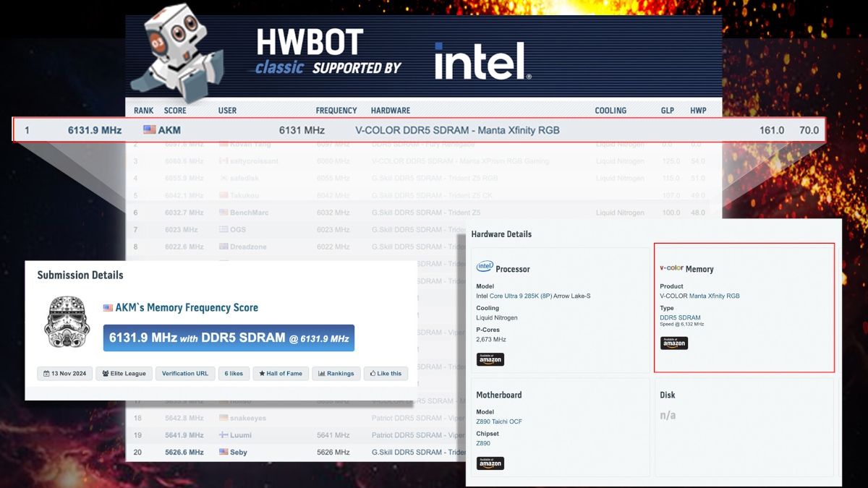Click the US flag next to AKM in rank 1
The width and height of the screenshot is (868, 488).
[x=150, y=130]
